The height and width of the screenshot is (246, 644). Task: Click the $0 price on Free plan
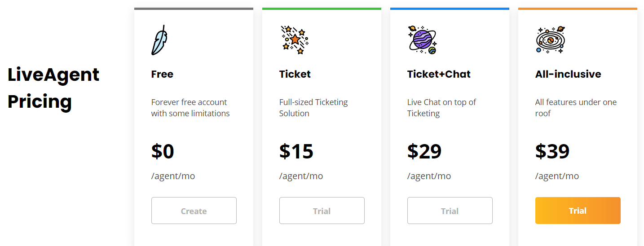click(x=163, y=151)
